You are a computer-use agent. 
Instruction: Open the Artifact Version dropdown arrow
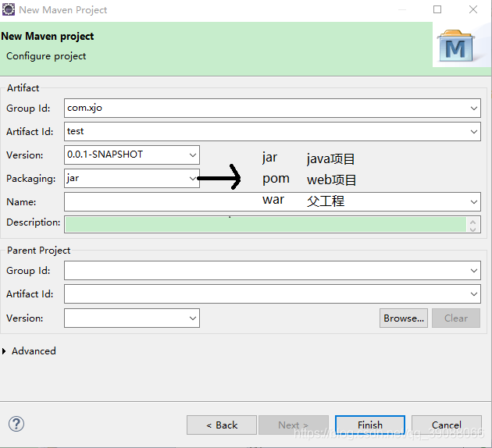pos(193,155)
